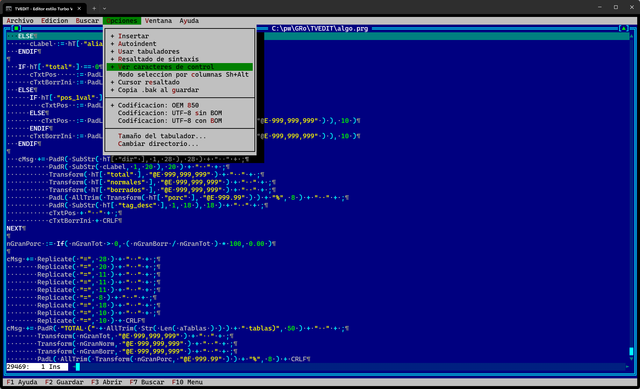Open the Ventana menu
640x389 pixels.
(x=158, y=21)
